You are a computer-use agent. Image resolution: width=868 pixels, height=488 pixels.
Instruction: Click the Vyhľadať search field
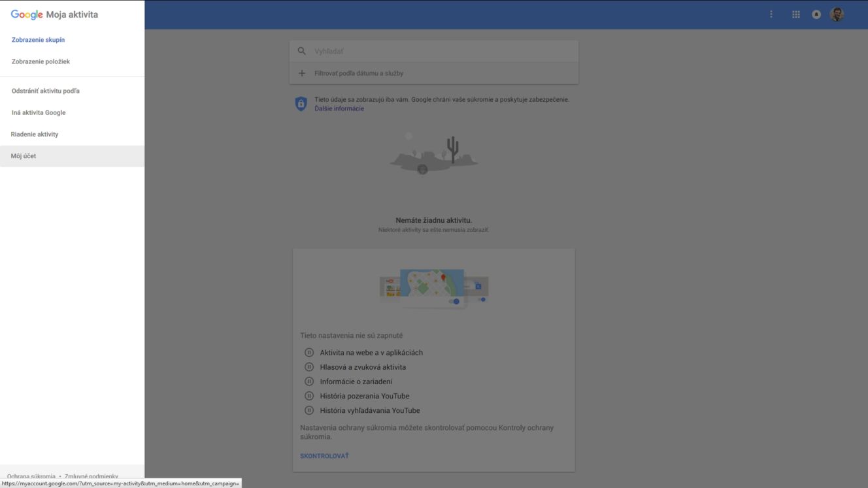[x=434, y=51]
